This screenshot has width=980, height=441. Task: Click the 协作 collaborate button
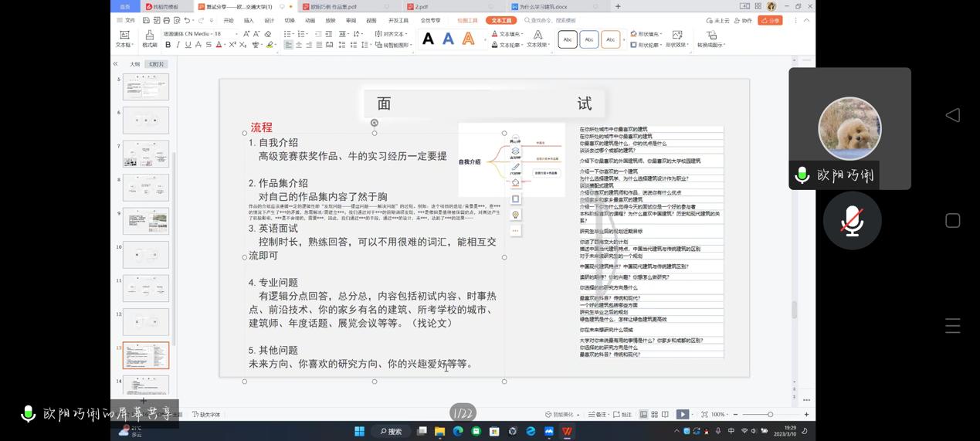pyautogui.click(x=744, y=20)
